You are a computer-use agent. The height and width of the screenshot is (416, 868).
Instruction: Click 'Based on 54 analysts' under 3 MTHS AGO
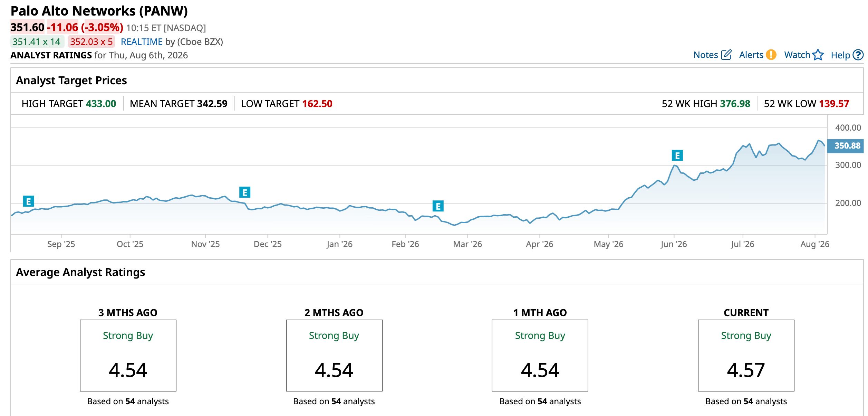point(128,401)
